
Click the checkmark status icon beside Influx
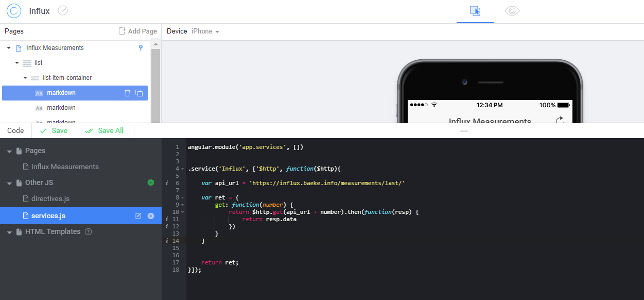coord(63,10)
